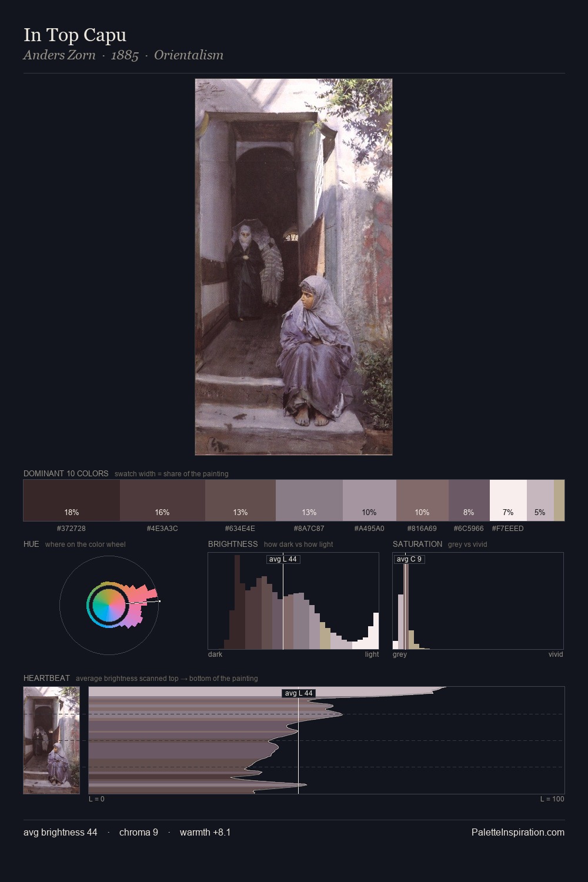Select the 18% color swatch #372728

point(72,500)
